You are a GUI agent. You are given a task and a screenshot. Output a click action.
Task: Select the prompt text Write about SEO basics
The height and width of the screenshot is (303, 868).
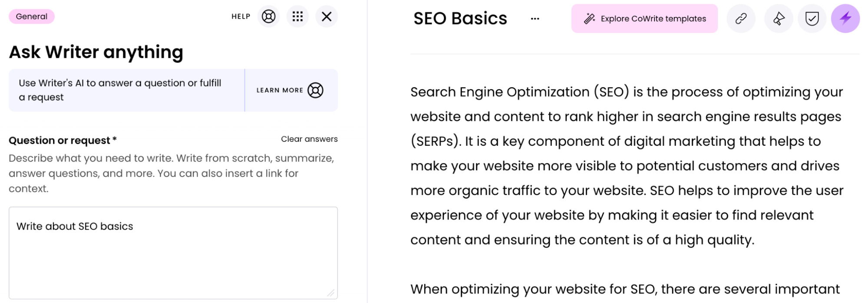(75, 226)
